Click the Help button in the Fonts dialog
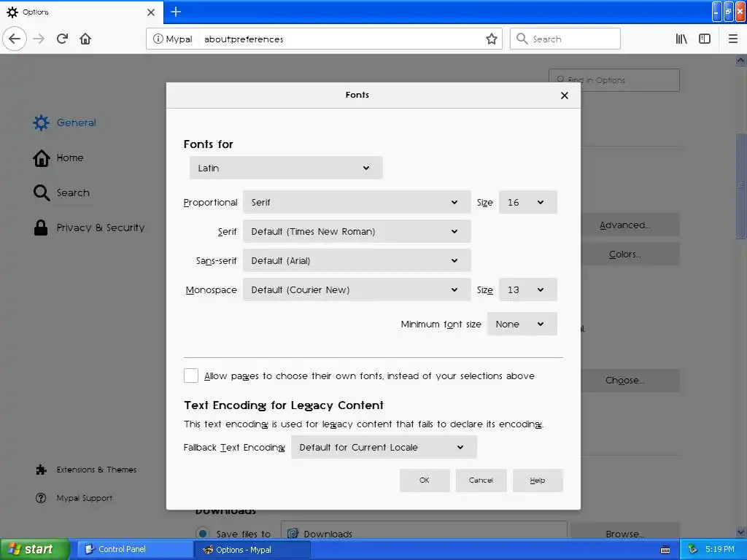 (538, 480)
